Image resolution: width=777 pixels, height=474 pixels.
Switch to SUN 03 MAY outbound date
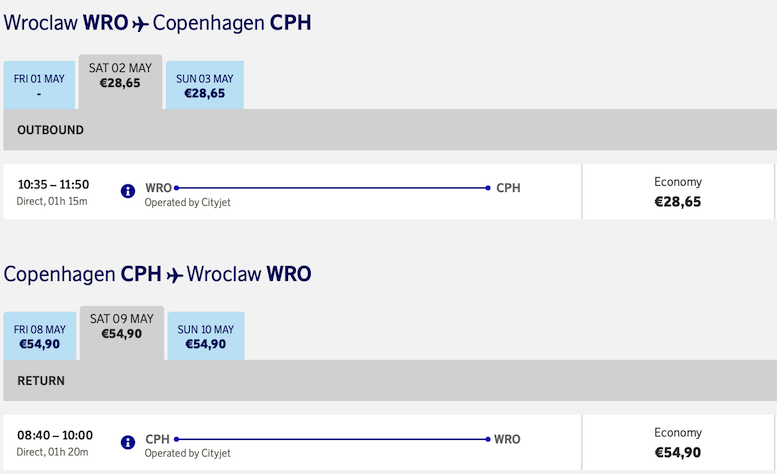205,85
